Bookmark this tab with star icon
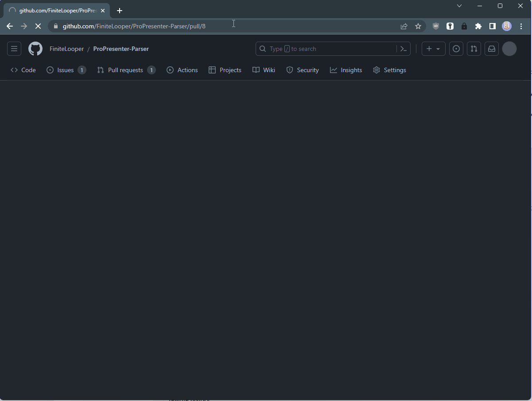The width and height of the screenshot is (532, 401). pos(418,26)
